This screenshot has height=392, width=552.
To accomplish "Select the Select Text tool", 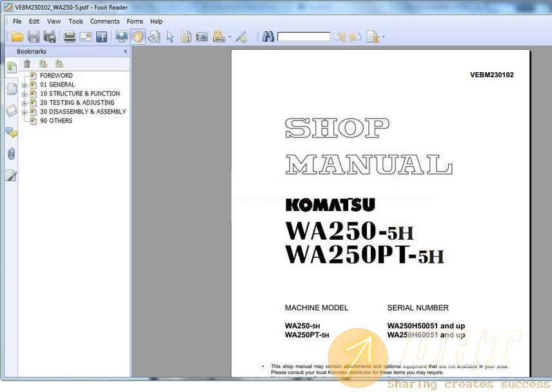I will (x=186, y=37).
